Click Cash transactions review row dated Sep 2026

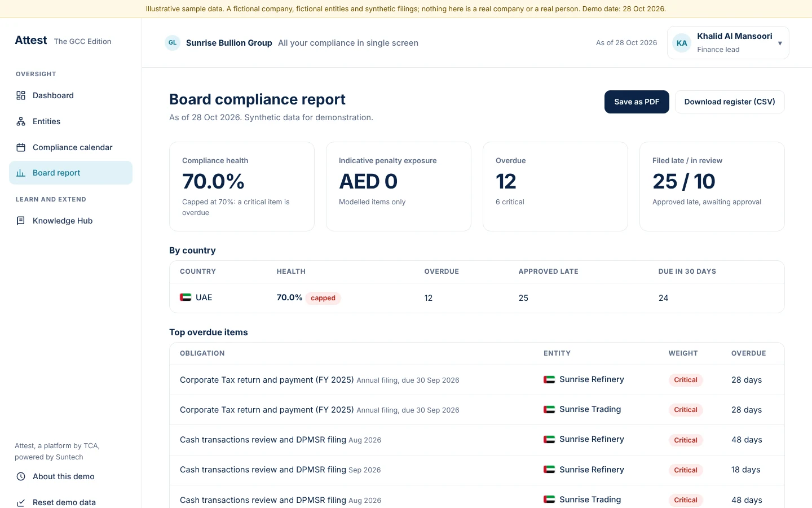(x=477, y=470)
